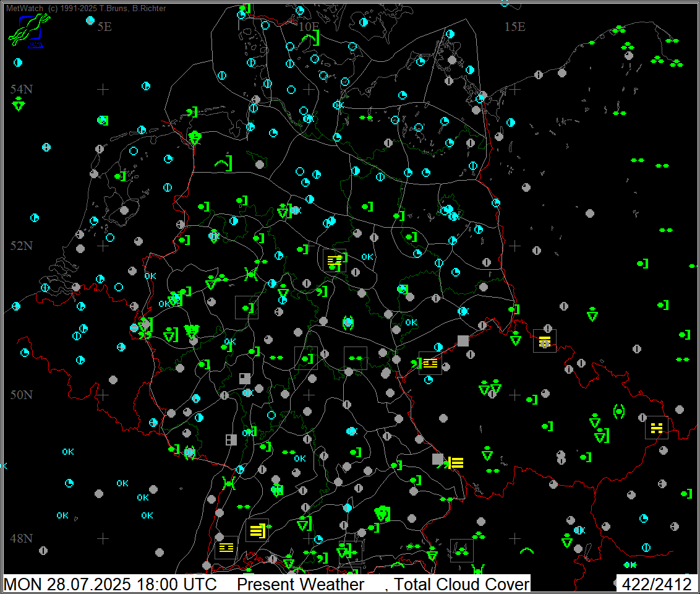Click the 10E longitude label
Image resolution: width=700 pixels, height=594 pixels.
(x=308, y=27)
